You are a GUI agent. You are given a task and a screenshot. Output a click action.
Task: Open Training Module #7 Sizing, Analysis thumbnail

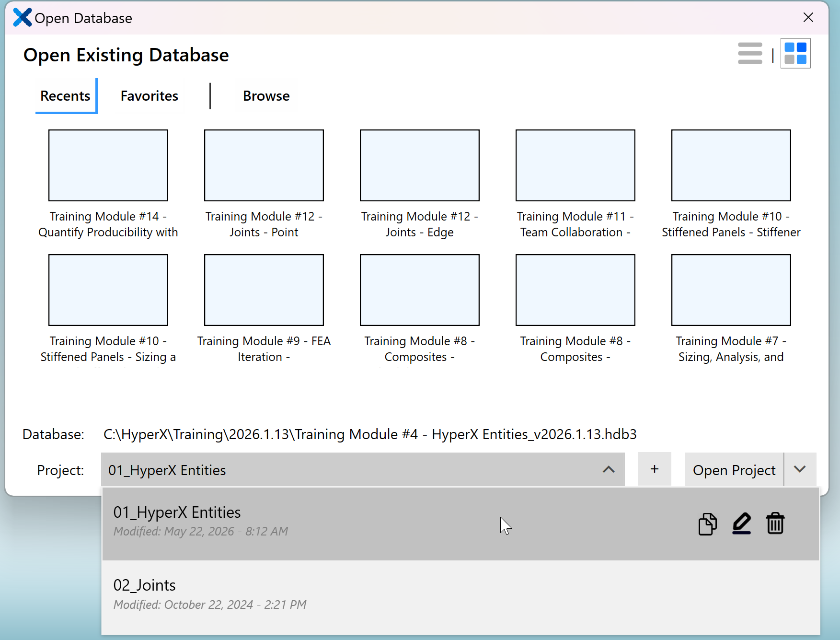point(731,290)
